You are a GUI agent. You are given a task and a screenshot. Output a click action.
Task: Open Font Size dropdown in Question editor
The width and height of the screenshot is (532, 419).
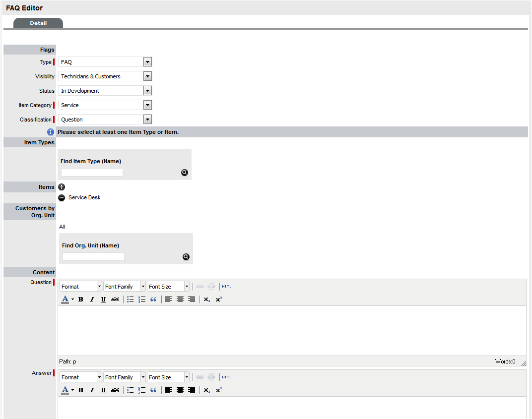click(x=168, y=287)
